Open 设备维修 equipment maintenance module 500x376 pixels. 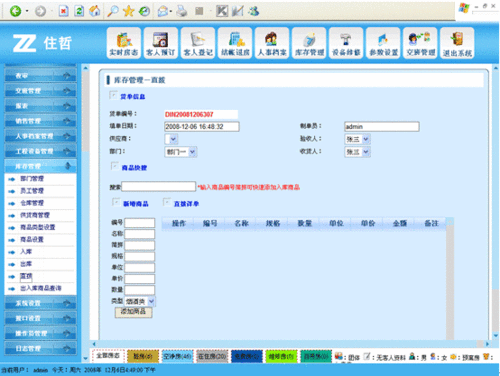point(346,43)
